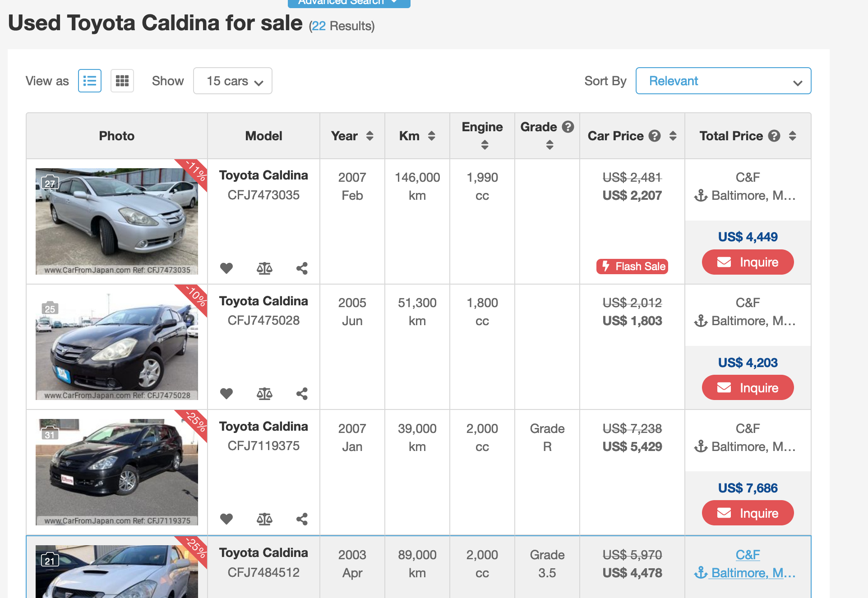Switch to list view layout
868x598 pixels.
point(89,81)
